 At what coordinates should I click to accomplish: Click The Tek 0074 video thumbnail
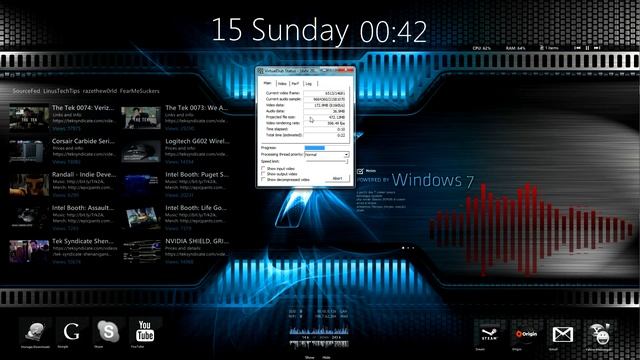(x=29, y=118)
